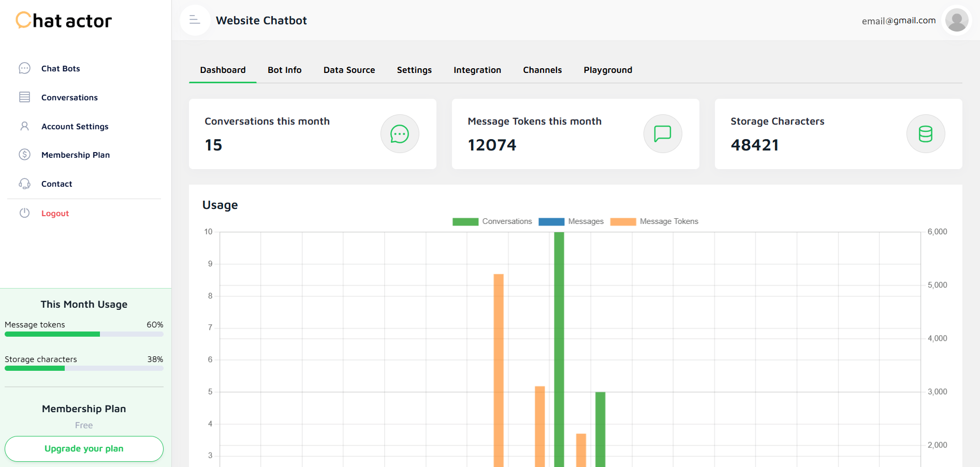Go to the Playground tab

tap(608, 70)
